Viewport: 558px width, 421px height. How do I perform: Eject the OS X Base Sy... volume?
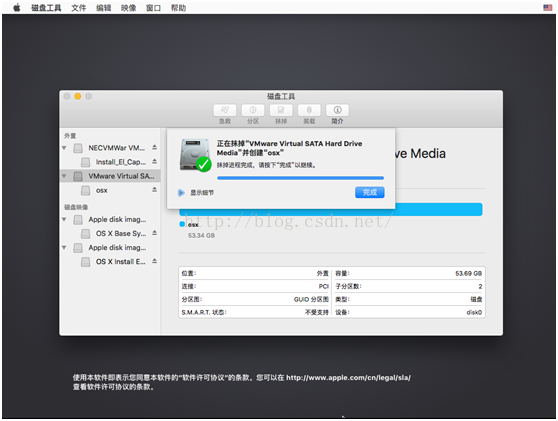pyautogui.click(x=154, y=233)
